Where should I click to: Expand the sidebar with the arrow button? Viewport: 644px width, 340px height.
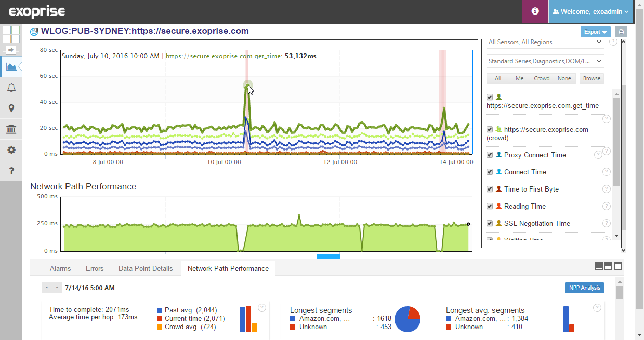coord(11,50)
